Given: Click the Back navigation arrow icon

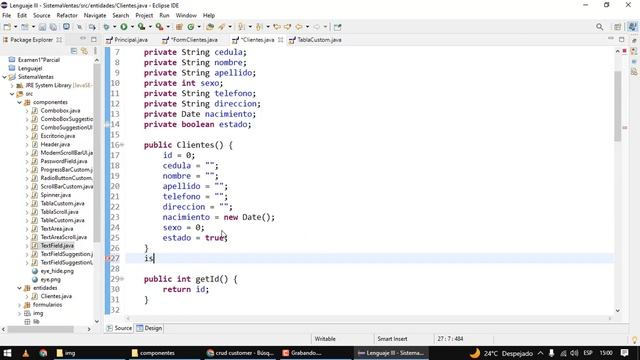Looking at the screenshot, I should coord(299,27).
